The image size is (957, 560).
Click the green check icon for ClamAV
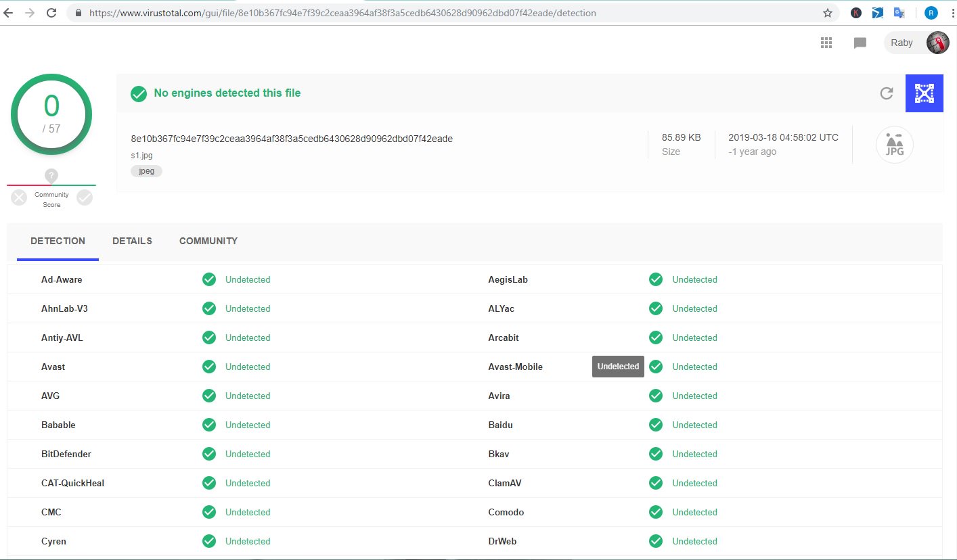coord(656,483)
